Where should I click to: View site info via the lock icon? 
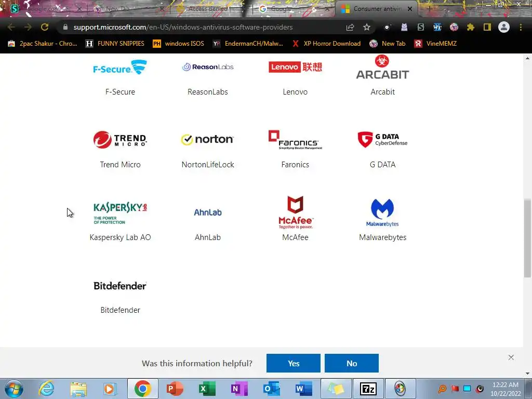click(x=65, y=27)
